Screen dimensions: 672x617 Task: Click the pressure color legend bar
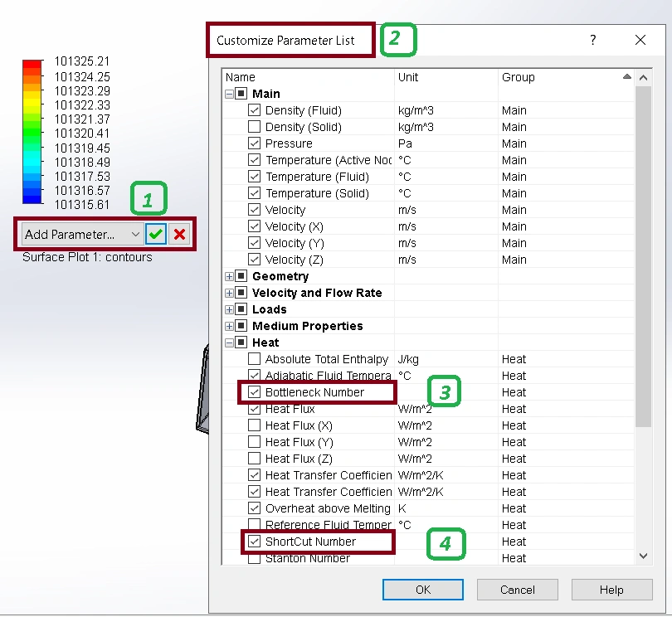tap(32, 132)
